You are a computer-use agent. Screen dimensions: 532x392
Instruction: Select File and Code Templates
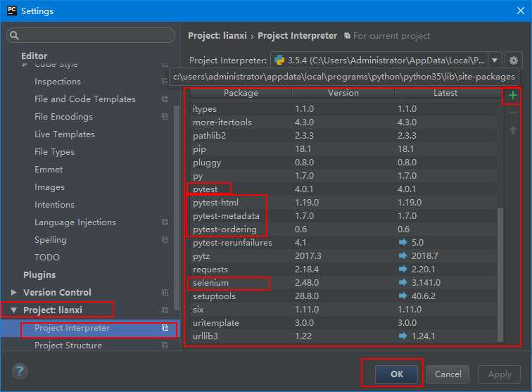[x=85, y=99]
